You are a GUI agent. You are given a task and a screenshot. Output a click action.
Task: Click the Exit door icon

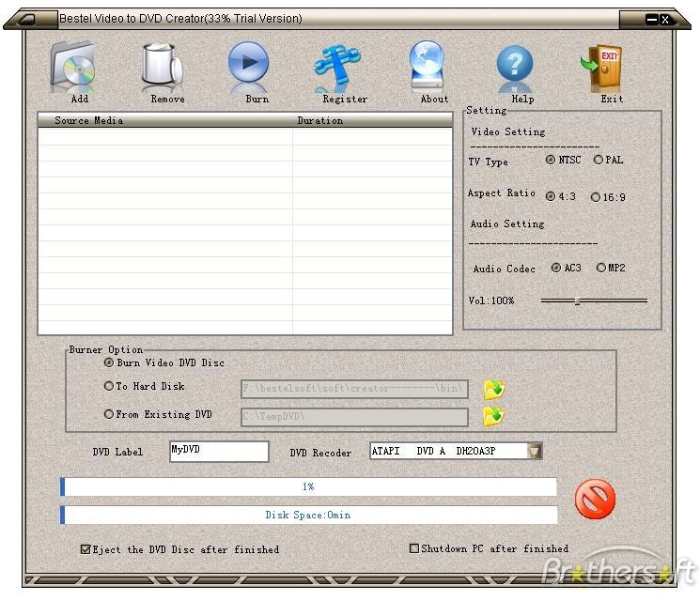click(x=601, y=66)
